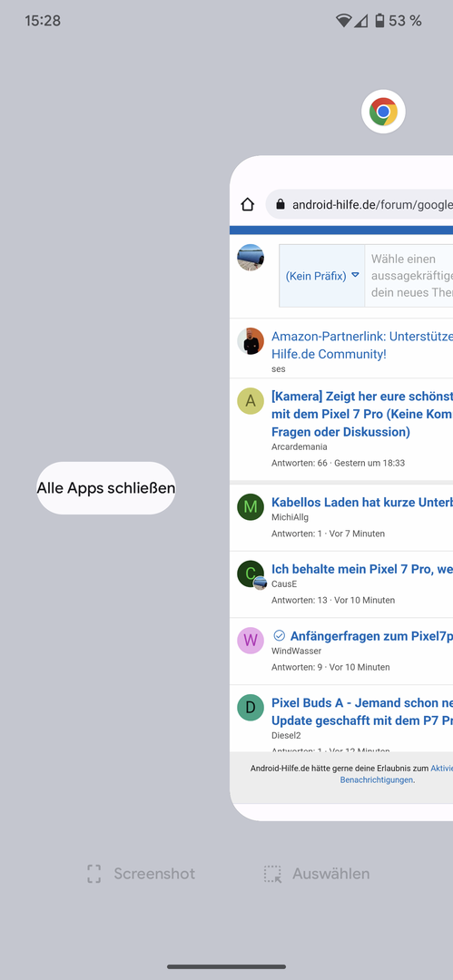Screen dimensions: 453x980
Task: Tap the 'Auswählen' select button
Action: pos(317,874)
